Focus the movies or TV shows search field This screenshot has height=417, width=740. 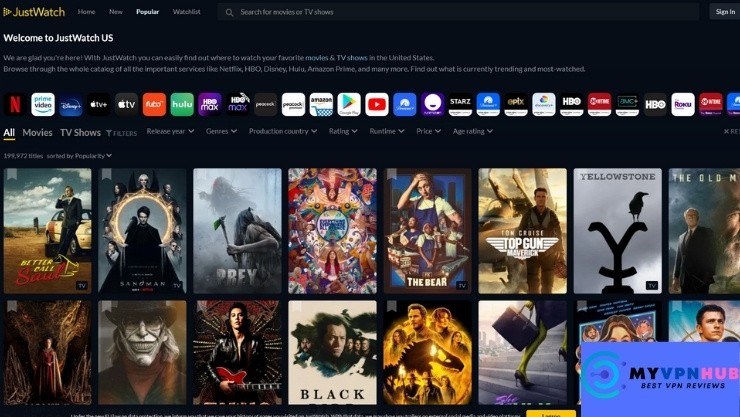[460, 12]
